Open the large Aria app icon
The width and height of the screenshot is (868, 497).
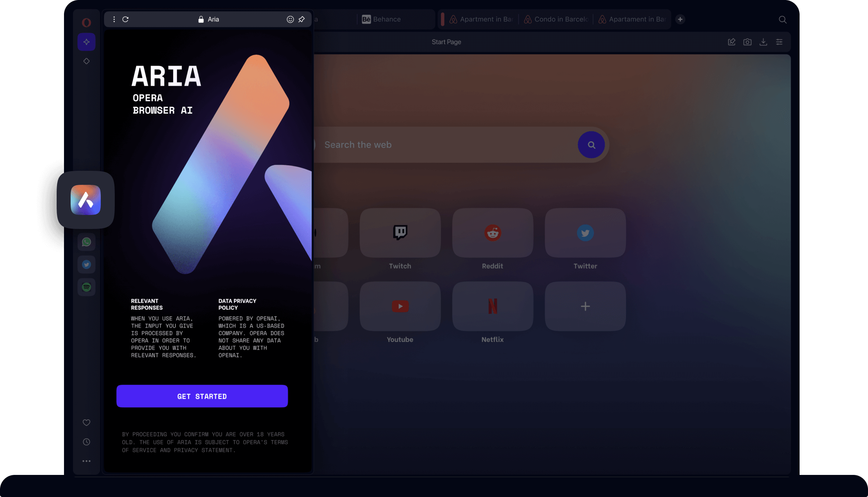click(x=86, y=200)
